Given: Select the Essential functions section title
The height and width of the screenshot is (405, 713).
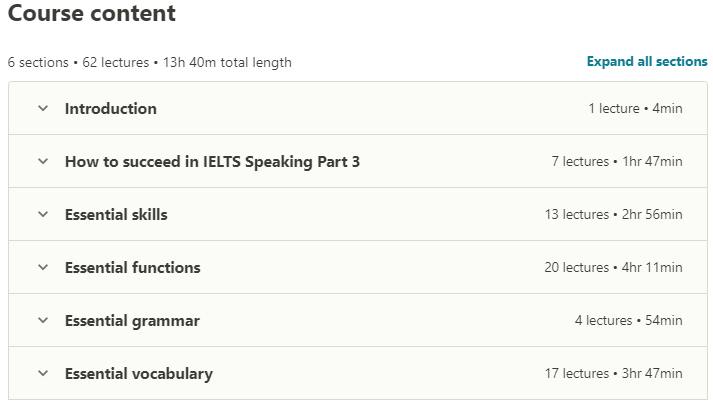Looking at the screenshot, I should point(133,267).
